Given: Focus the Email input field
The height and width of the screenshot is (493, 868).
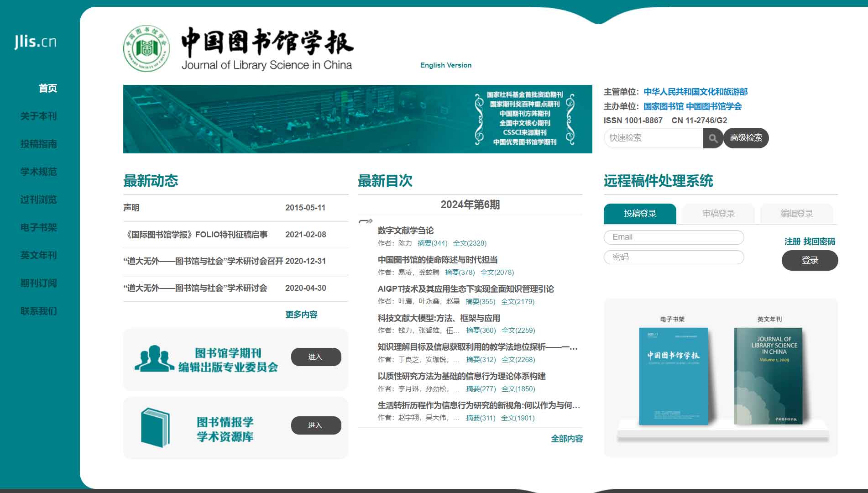Looking at the screenshot, I should pyautogui.click(x=674, y=237).
